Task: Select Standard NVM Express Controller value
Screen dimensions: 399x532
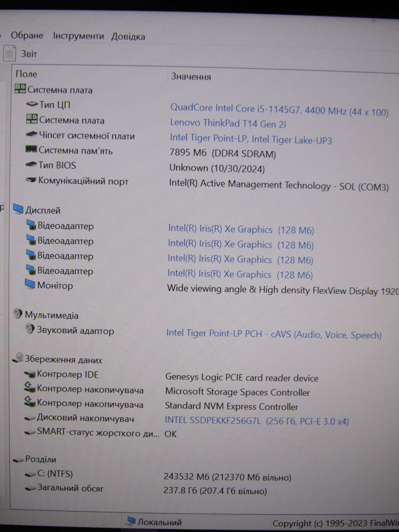Action: click(231, 406)
